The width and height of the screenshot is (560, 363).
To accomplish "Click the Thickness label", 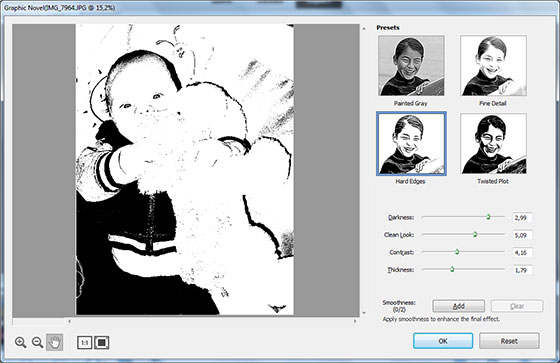I will tap(401, 270).
